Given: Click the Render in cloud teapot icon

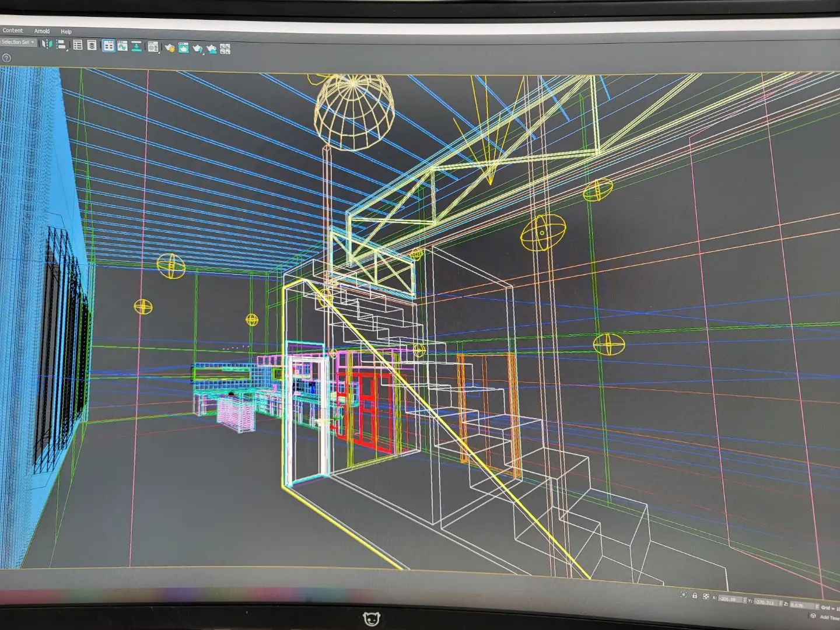Looking at the screenshot, I should click(x=211, y=49).
